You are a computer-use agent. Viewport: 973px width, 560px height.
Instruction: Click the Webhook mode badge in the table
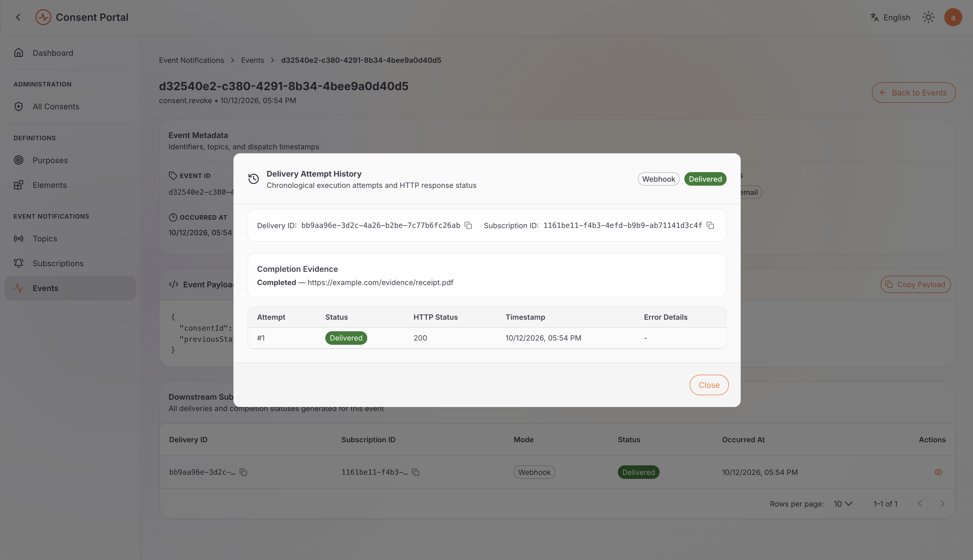[534, 472]
